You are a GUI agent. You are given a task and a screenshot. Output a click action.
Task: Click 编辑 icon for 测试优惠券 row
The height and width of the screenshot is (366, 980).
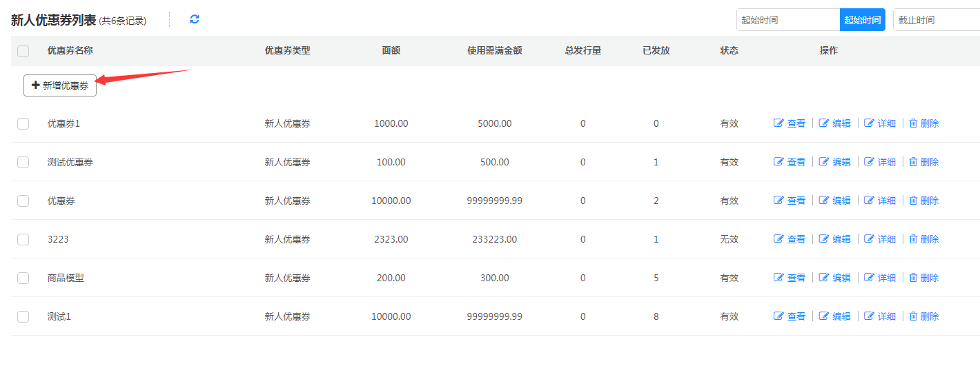coord(824,162)
